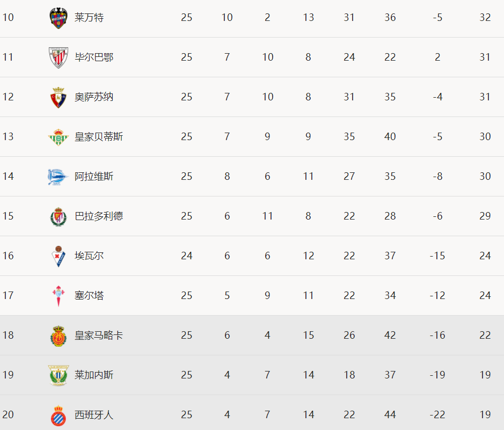Screen dimensions: 504x430
Task: Click points value 19 for 莱加内斯
Action: tap(485, 375)
